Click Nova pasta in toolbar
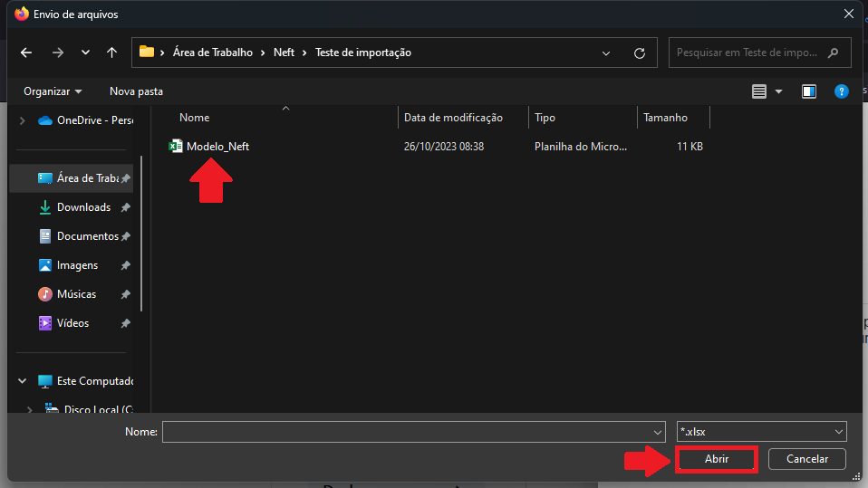Viewport: 868px width, 488px height. point(136,91)
